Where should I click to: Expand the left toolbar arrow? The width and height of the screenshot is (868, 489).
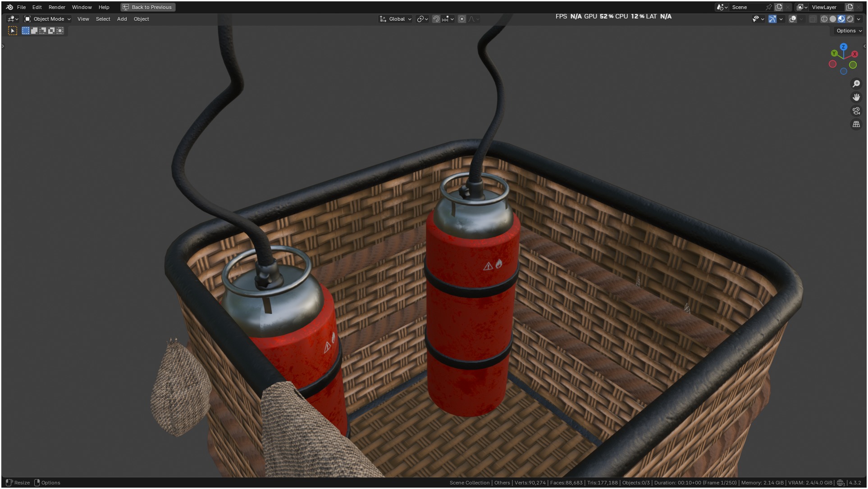point(3,46)
